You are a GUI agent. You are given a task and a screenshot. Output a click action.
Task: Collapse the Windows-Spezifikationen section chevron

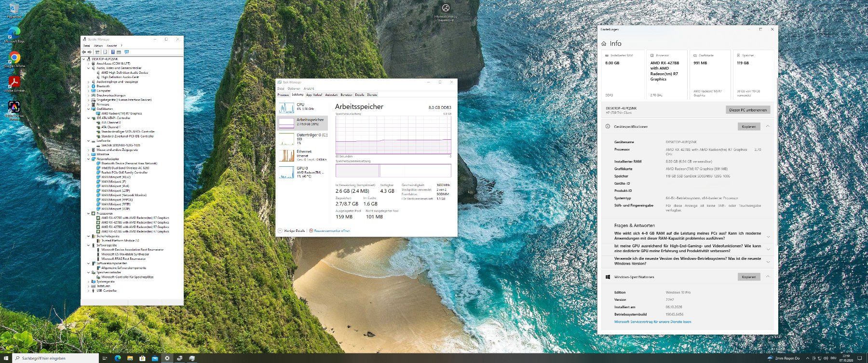(768, 277)
